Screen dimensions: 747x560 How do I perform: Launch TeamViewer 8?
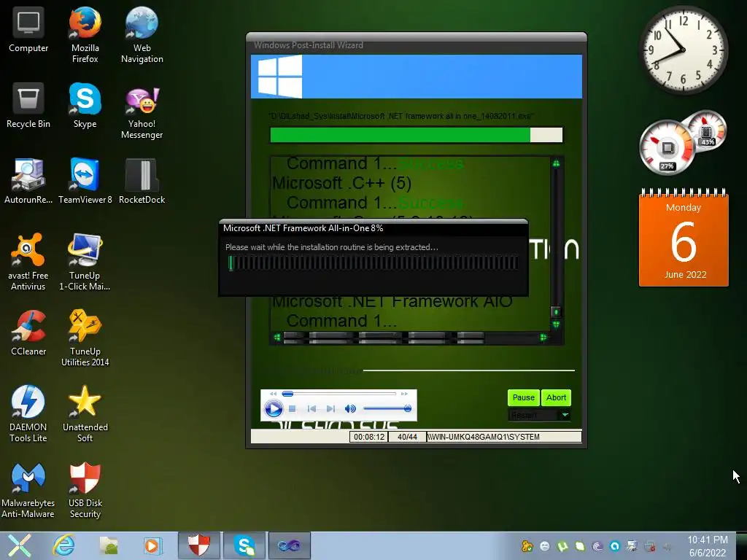(x=85, y=182)
